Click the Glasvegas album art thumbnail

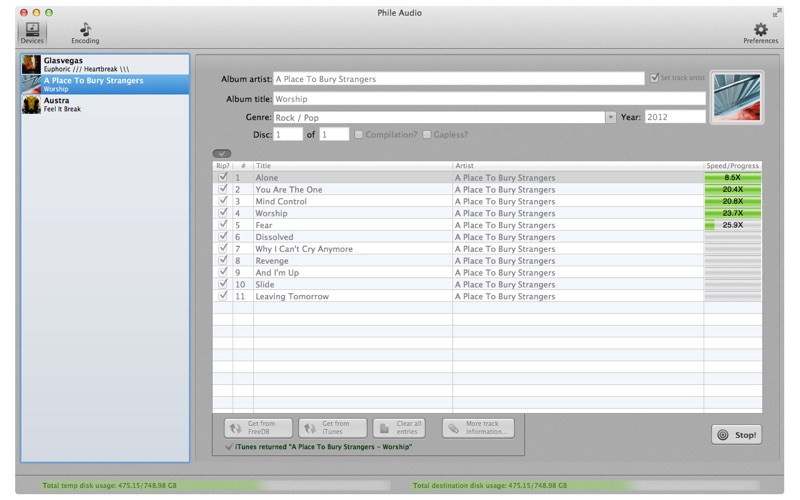[31, 65]
